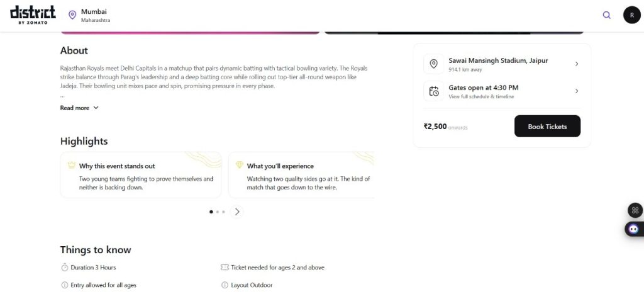Expand the Read more section
The image size is (644, 294).
(79, 108)
